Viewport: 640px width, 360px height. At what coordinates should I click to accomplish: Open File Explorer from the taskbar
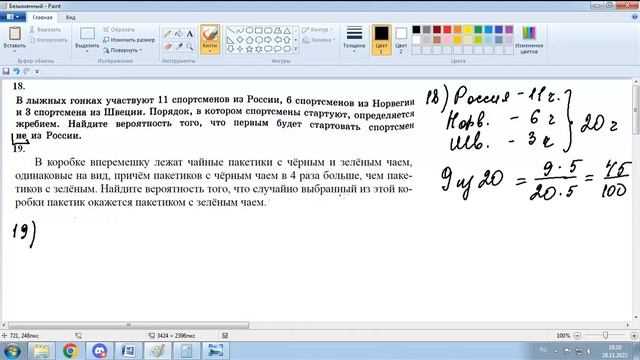point(41,351)
